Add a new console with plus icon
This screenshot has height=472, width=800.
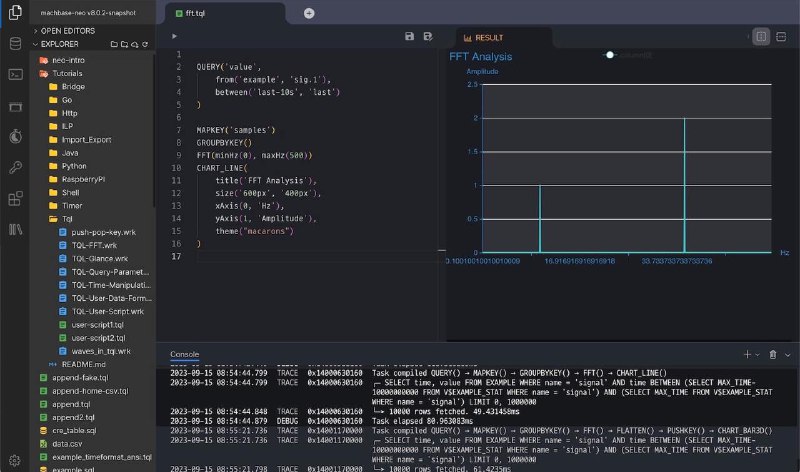[747, 354]
